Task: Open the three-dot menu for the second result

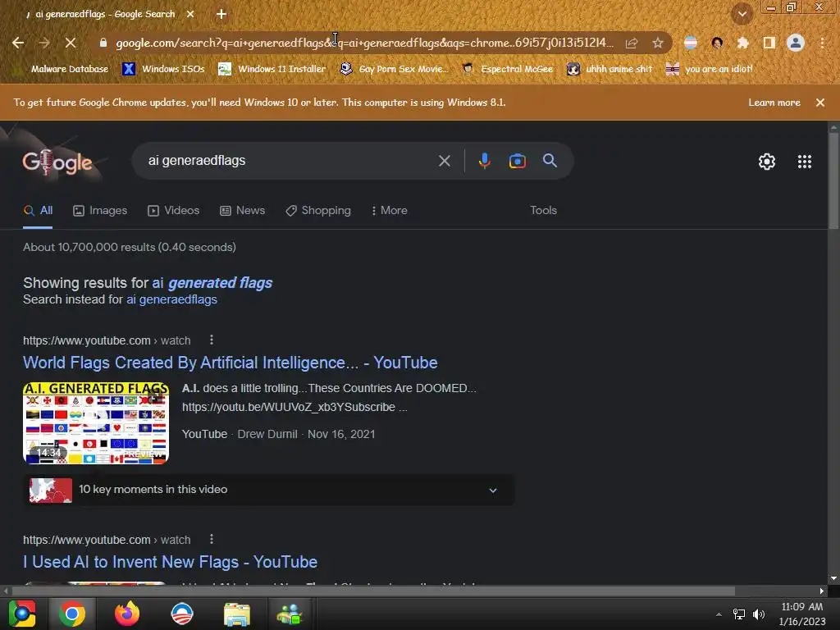Action: [x=212, y=539]
